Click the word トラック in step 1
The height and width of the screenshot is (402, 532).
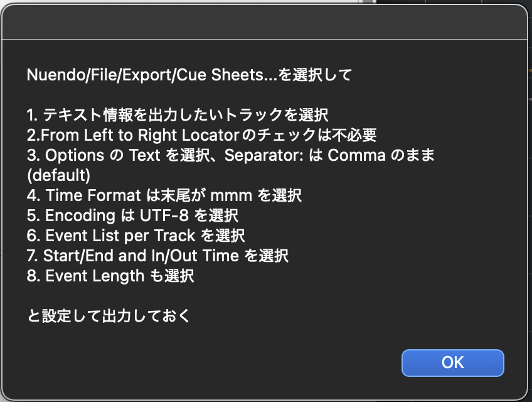[231, 115]
